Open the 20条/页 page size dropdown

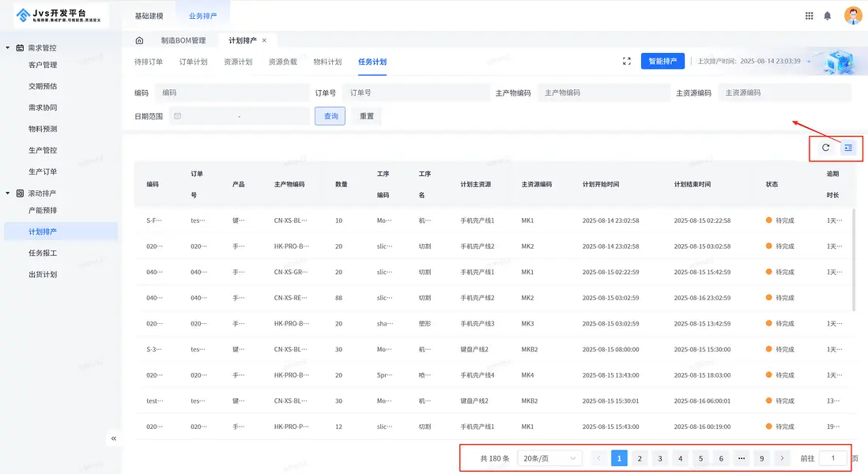pyautogui.click(x=549, y=458)
